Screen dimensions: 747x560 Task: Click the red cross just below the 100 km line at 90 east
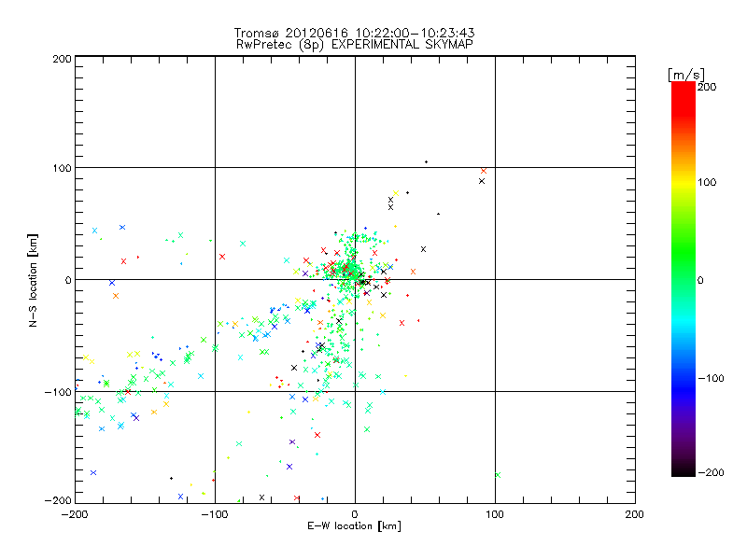click(x=484, y=171)
